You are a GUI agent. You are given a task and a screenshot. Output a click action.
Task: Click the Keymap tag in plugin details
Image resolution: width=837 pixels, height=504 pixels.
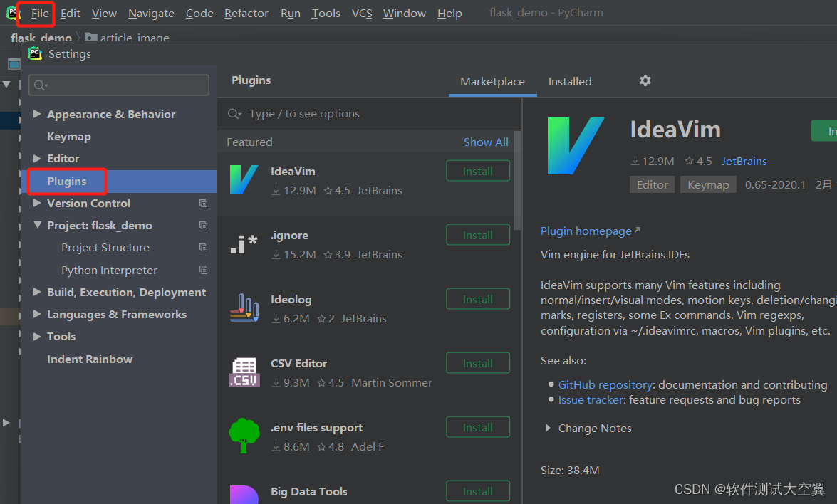click(x=708, y=184)
